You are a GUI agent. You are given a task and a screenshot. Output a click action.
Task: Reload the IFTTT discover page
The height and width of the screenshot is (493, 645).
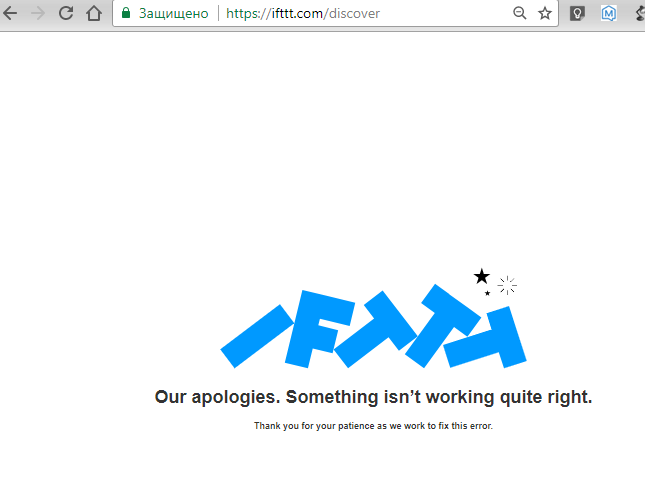(x=66, y=13)
